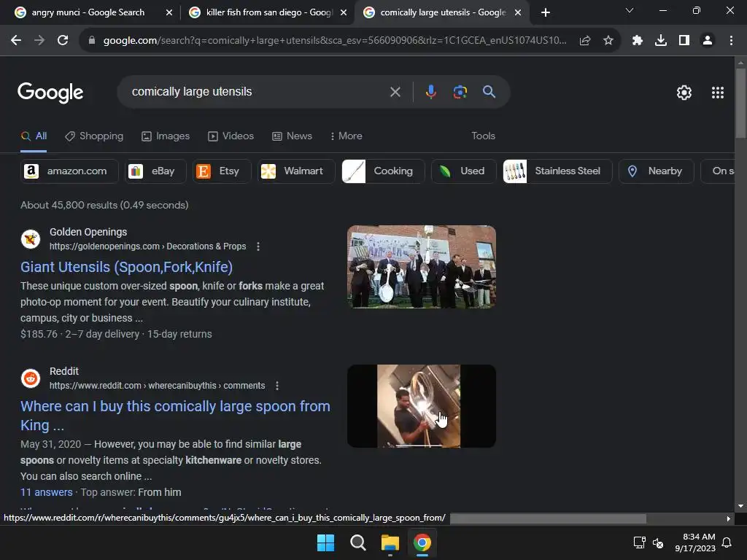Click the horizontal scrollbar right arrow
The width and height of the screenshot is (747, 560).
(x=728, y=518)
